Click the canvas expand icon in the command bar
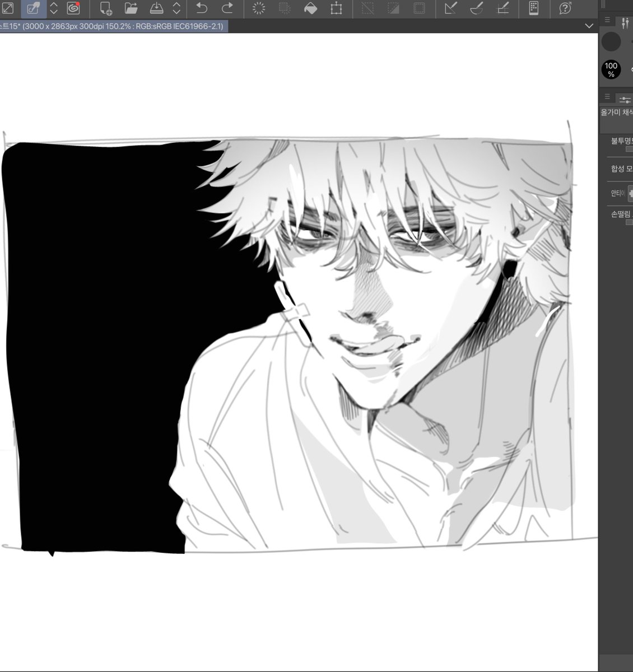Image resolution: width=633 pixels, height=672 pixels. [8, 8]
